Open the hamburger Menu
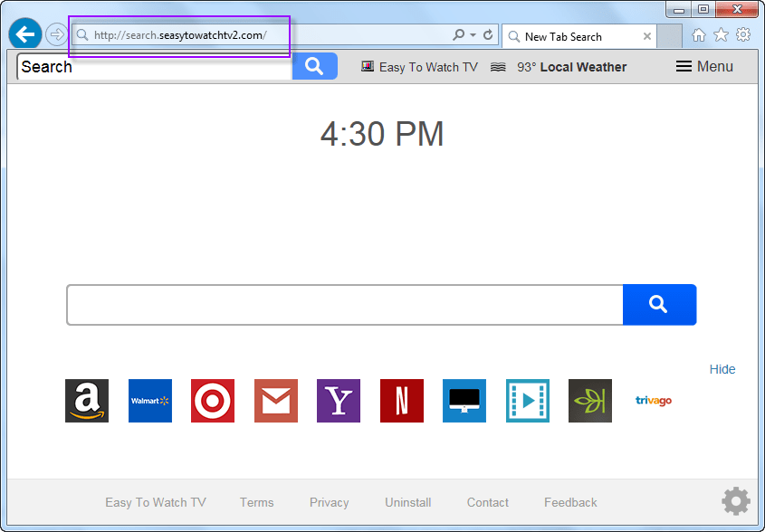765x532 pixels. pos(704,66)
